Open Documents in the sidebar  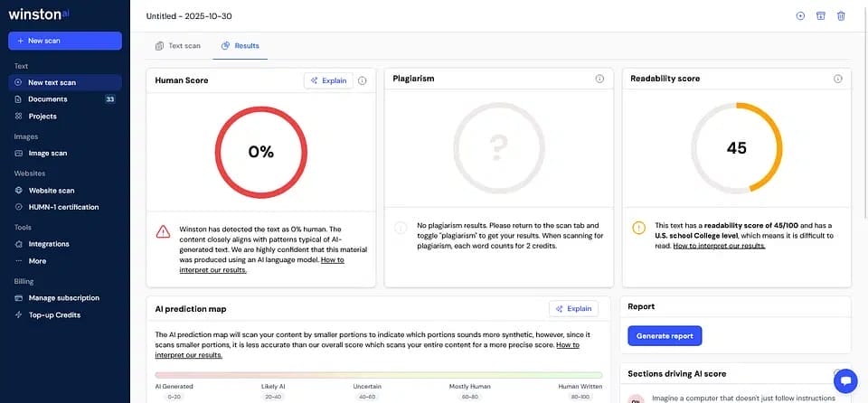47,99
